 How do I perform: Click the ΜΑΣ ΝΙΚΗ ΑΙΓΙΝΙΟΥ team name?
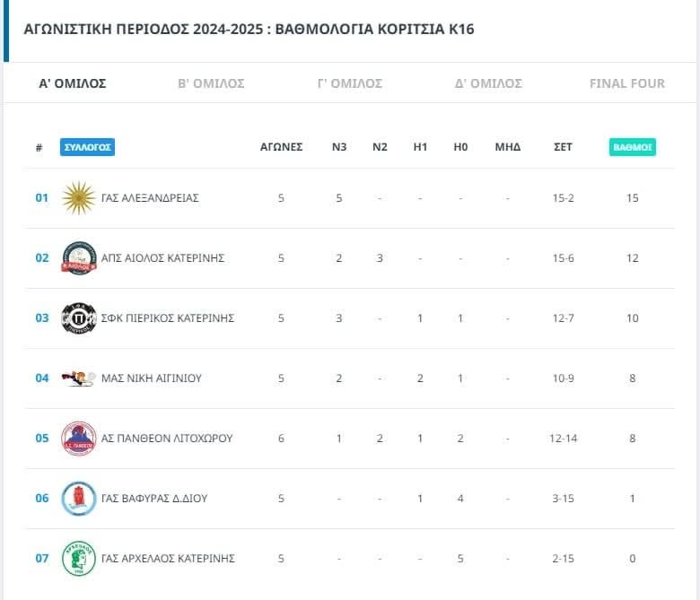[x=152, y=378]
